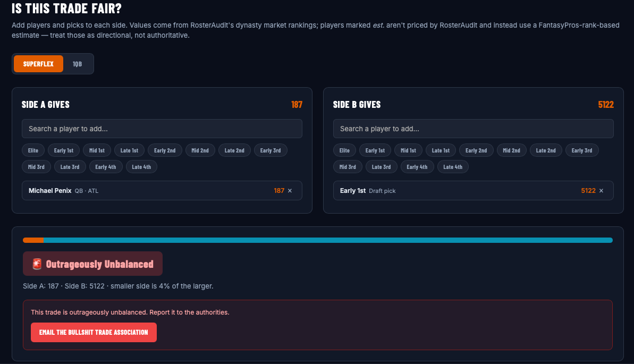This screenshot has height=364, width=634.
Task: Add Late 4th pick to Side A
Action: coord(141,167)
